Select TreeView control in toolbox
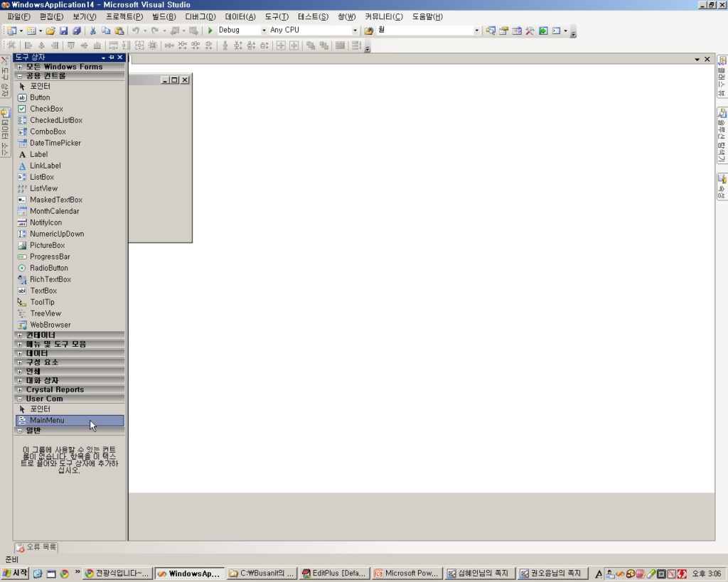 (x=70, y=313)
